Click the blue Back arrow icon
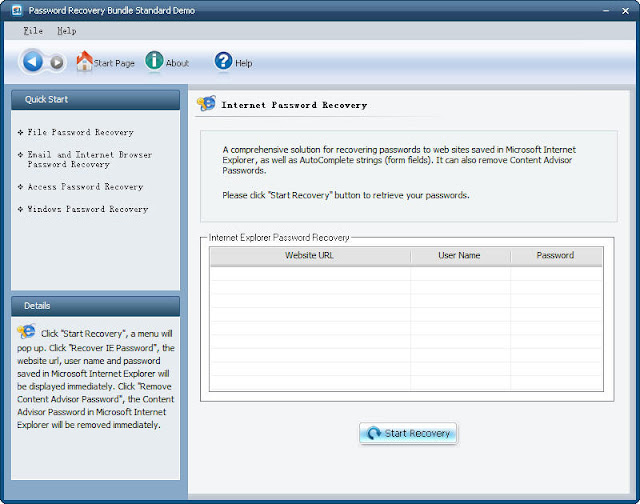 (32, 62)
